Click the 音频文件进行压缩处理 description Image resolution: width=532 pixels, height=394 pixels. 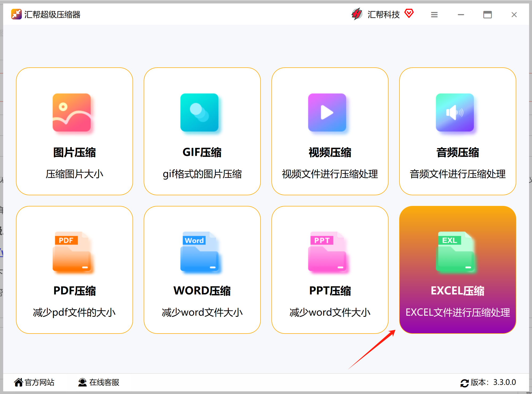458,174
